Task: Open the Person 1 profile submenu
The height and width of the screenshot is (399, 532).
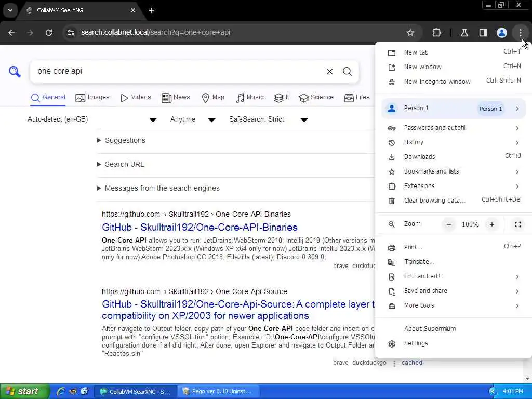Action: click(454, 108)
